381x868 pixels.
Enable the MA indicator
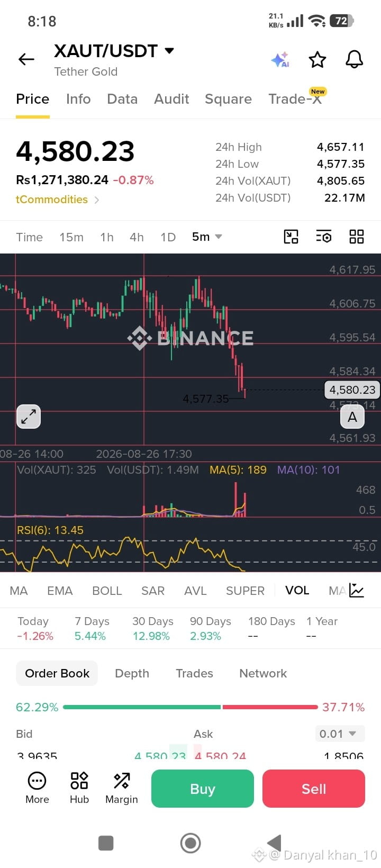click(19, 591)
